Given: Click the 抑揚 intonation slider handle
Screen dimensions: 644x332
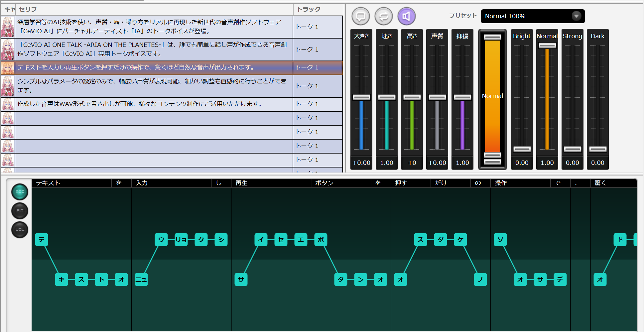Looking at the screenshot, I should coord(462,97).
